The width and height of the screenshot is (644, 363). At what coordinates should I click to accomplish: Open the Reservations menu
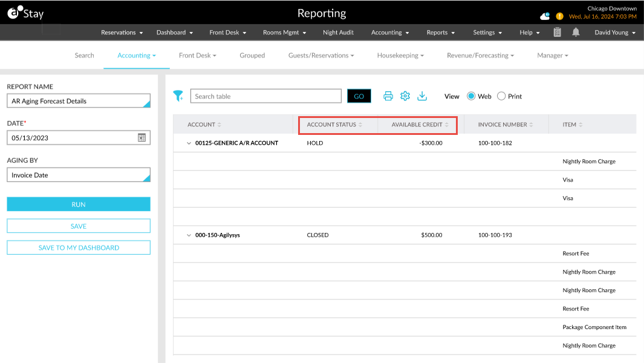[x=122, y=33]
